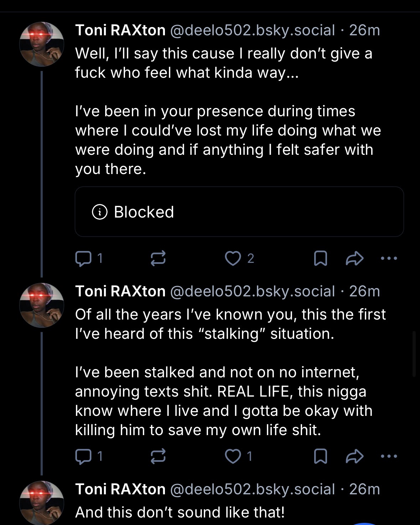Screen dimensions: 420x525
Task: Share the first post via arrow icon
Action: [354, 259]
